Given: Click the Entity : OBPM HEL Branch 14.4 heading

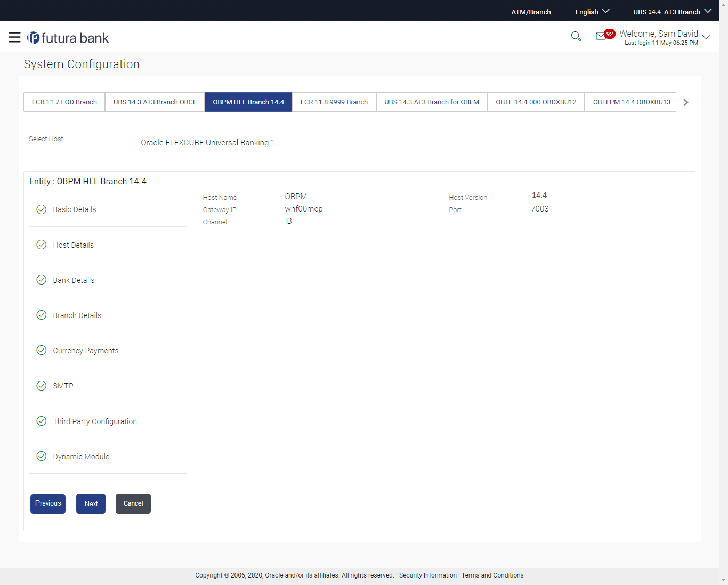Looking at the screenshot, I should 88,181.
